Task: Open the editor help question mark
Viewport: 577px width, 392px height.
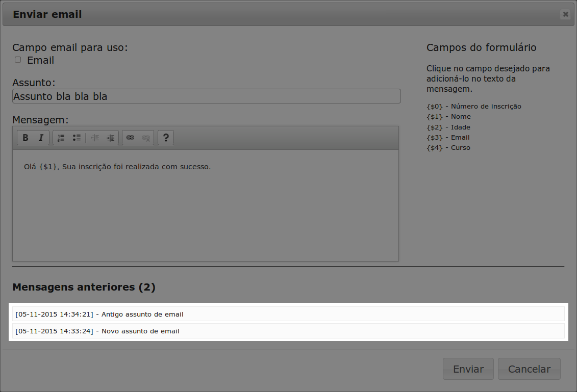Action: (x=166, y=138)
